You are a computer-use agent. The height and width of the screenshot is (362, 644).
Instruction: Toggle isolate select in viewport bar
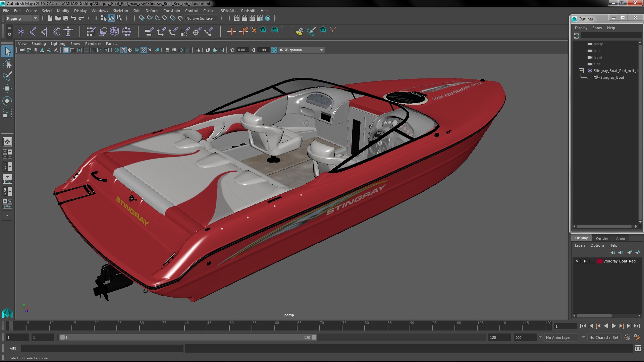coord(198,50)
